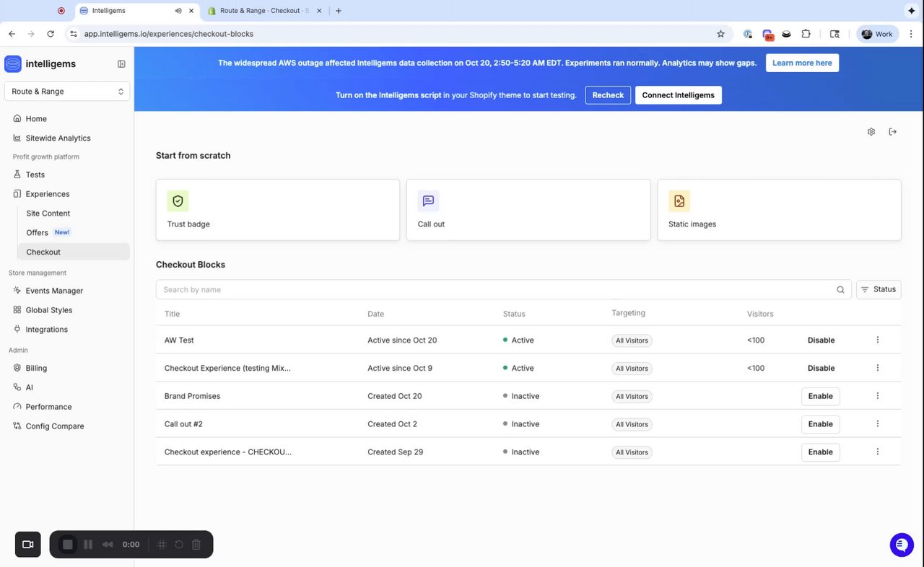Restart the recording with the circular arrow
The height and width of the screenshot is (567, 924).
[x=179, y=545]
